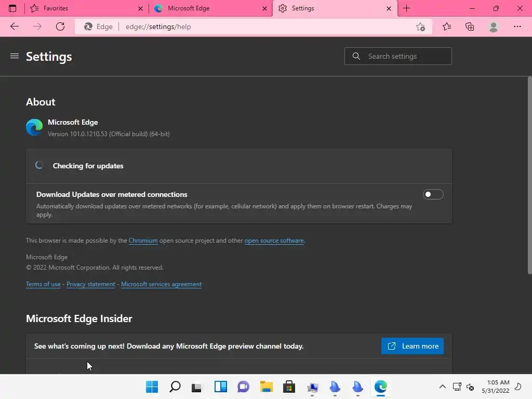This screenshot has width=532, height=399.
Task: Click the Learn more button
Action: 412,346
